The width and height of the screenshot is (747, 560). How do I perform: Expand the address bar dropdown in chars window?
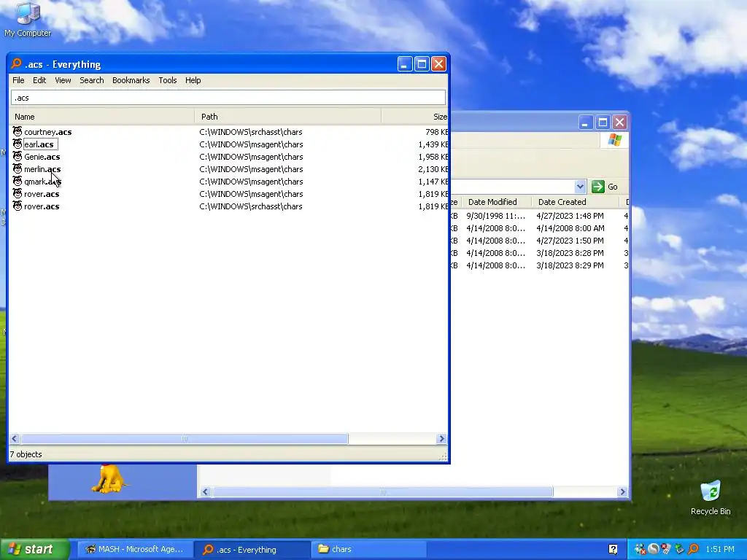580,187
